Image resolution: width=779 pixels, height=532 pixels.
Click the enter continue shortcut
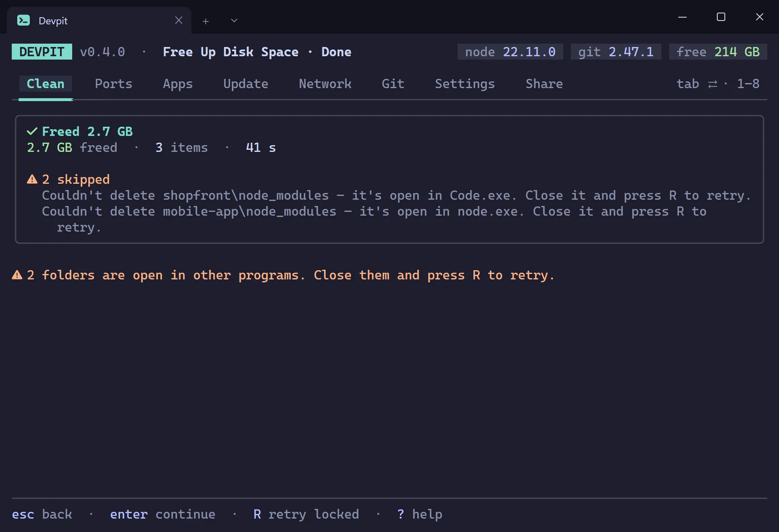(x=163, y=514)
